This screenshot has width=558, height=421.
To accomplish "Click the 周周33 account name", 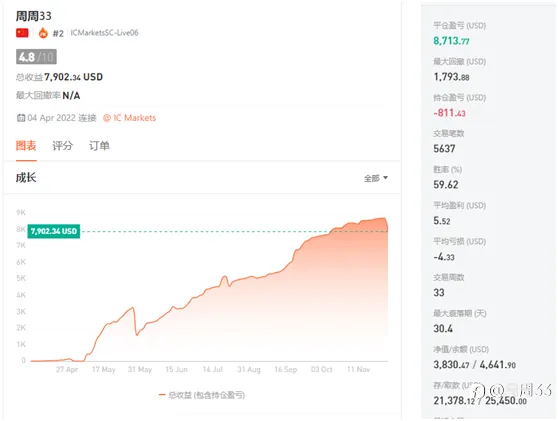I will pyautogui.click(x=34, y=16).
